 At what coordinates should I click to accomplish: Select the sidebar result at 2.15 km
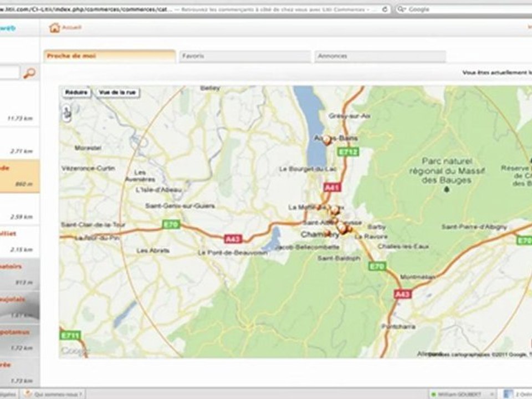(x=19, y=242)
